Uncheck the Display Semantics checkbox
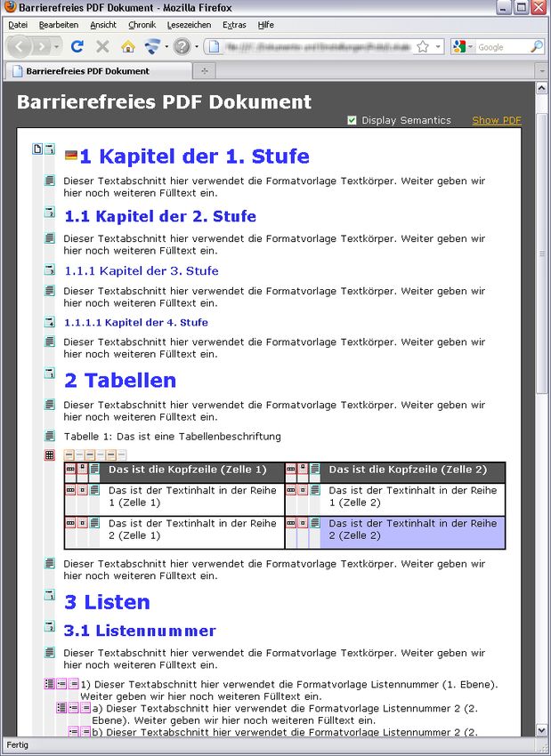The image size is (551, 756). click(x=352, y=120)
